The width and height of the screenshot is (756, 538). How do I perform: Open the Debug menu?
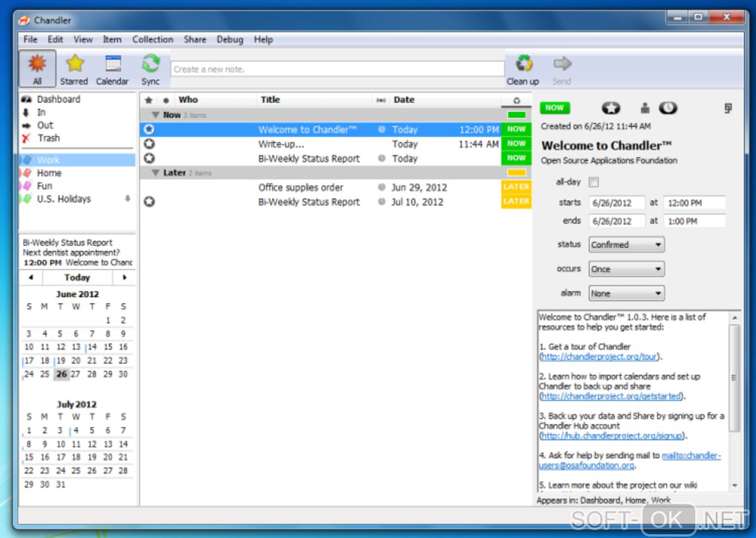click(x=230, y=39)
